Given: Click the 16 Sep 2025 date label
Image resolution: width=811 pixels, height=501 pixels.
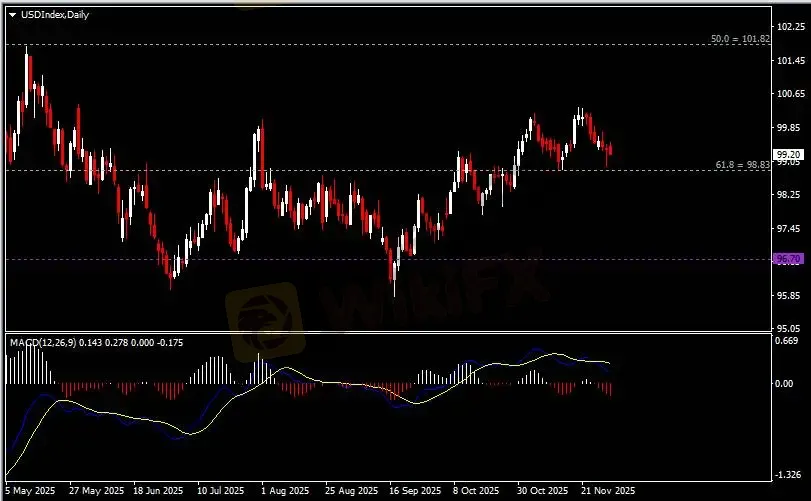Looking at the screenshot, I should [415, 490].
